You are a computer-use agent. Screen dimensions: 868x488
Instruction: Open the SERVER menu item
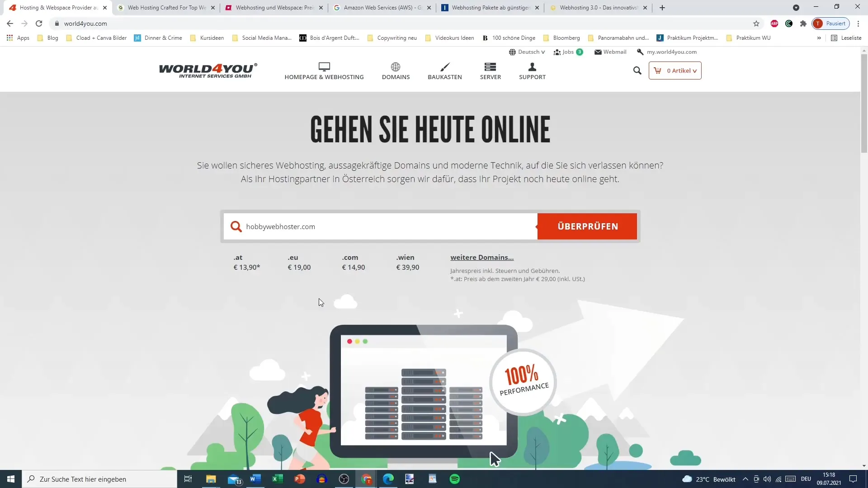click(x=491, y=70)
